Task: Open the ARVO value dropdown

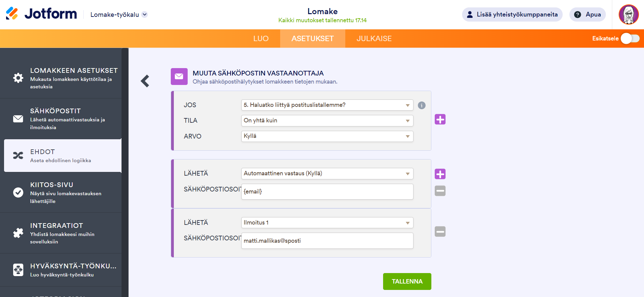Action: pyautogui.click(x=327, y=136)
